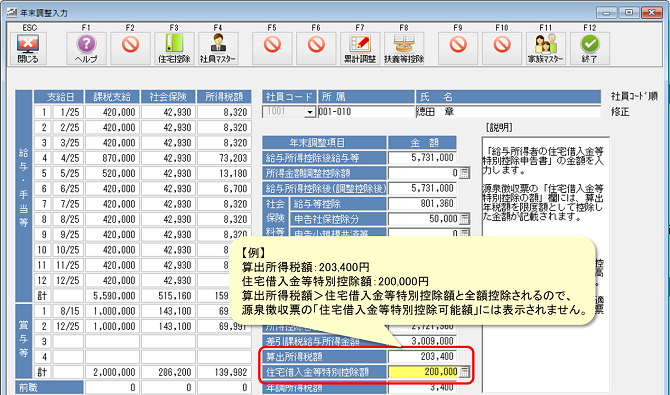Click bonus 所得税額 total 139,982

224,372
